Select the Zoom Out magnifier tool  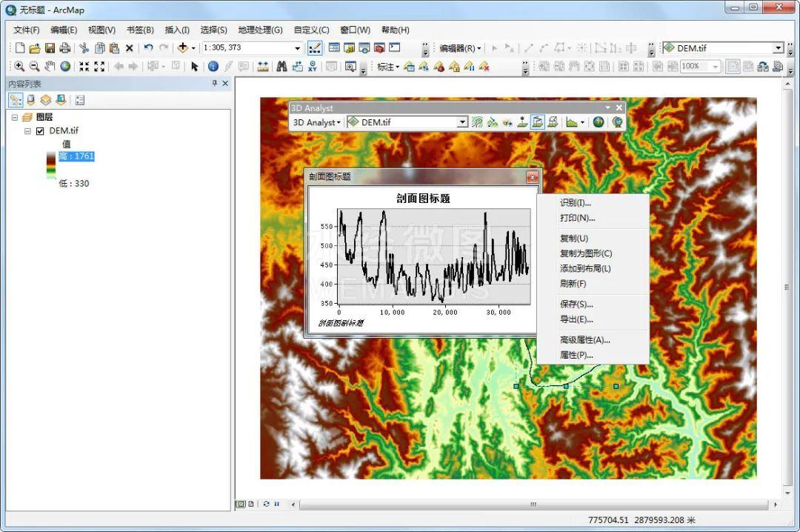tap(34, 67)
